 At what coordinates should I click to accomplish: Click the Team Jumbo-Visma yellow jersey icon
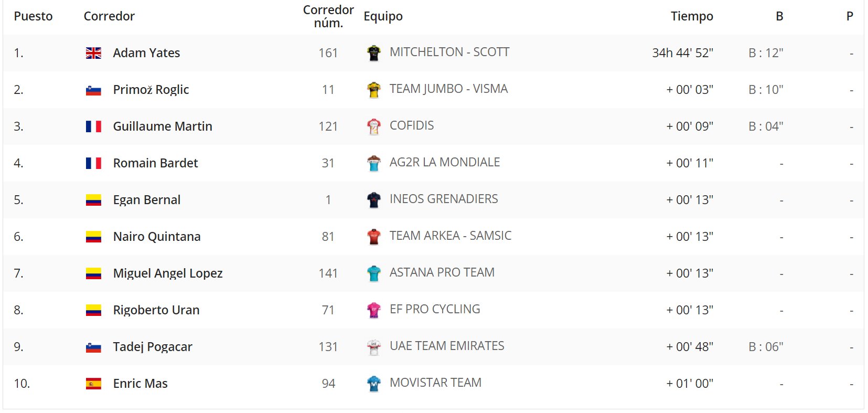(373, 90)
